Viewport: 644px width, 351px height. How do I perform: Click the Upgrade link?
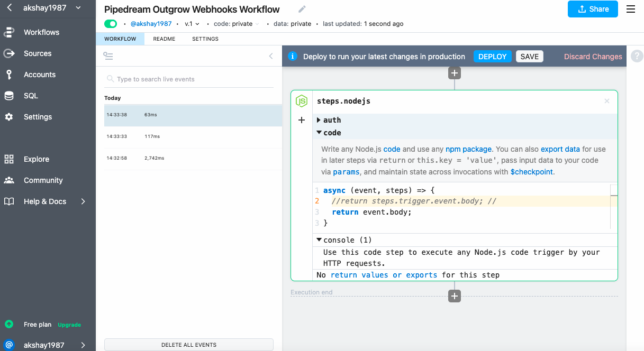coord(69,325)
